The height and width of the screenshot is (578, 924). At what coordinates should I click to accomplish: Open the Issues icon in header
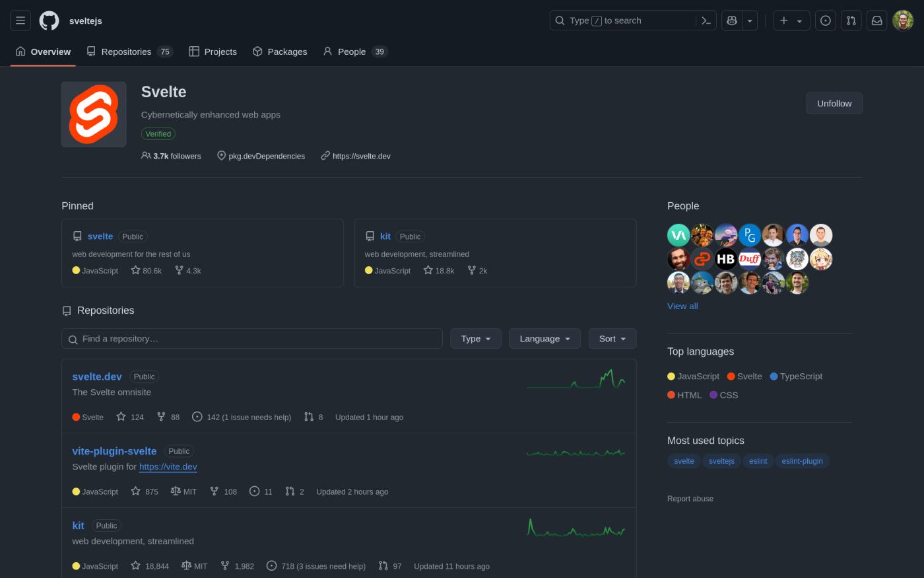(x=825, y=20)
